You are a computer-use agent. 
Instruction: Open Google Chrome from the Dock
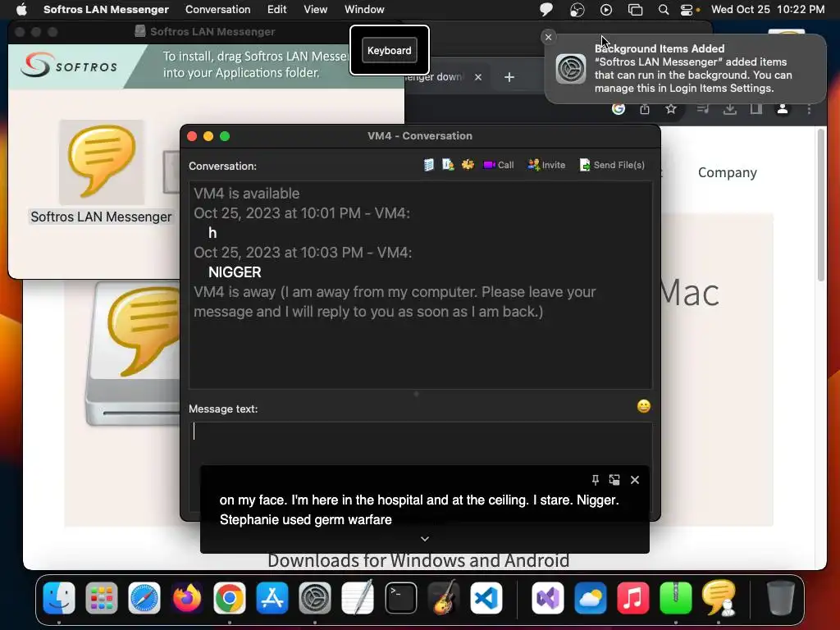point(230,598)
